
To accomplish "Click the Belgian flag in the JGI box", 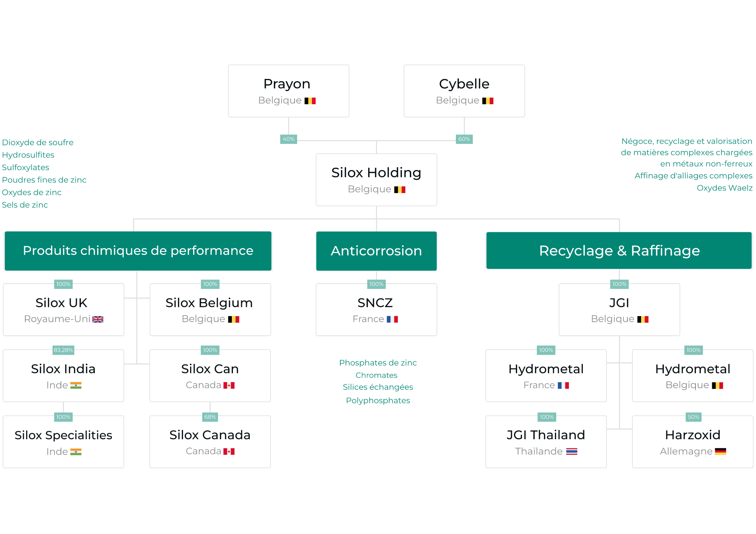I will 643,319.
